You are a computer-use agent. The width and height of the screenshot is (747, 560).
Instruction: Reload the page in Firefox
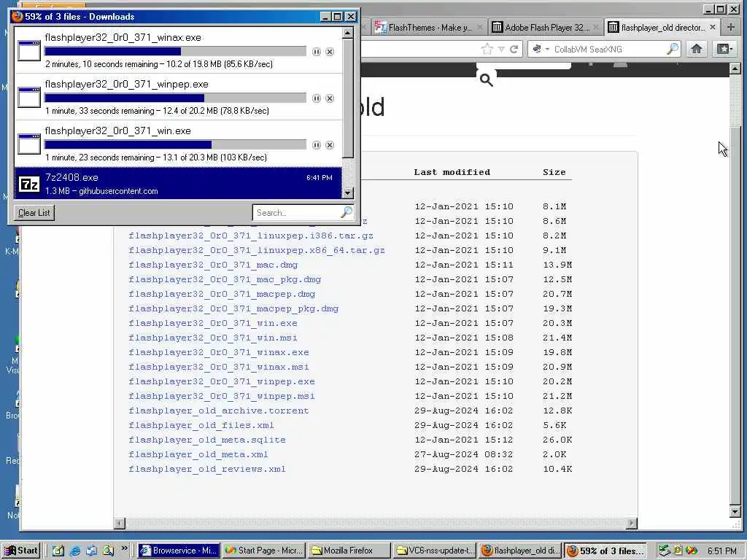pyautogui.click(x=514, y=49)
